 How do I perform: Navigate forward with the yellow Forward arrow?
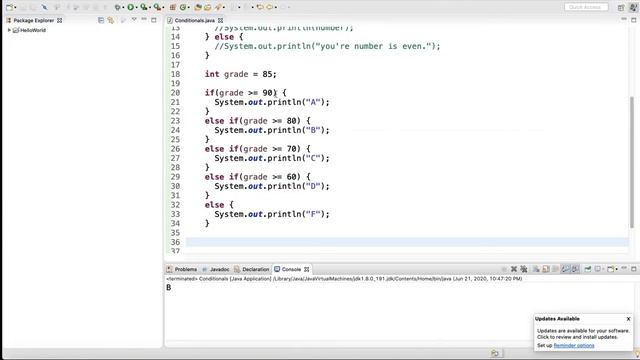point(270,7)
